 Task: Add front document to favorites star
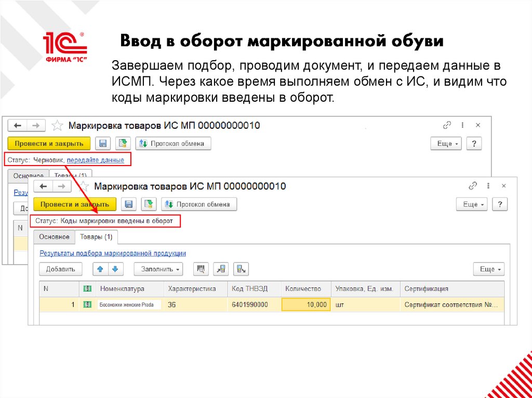tap(83, 186)
